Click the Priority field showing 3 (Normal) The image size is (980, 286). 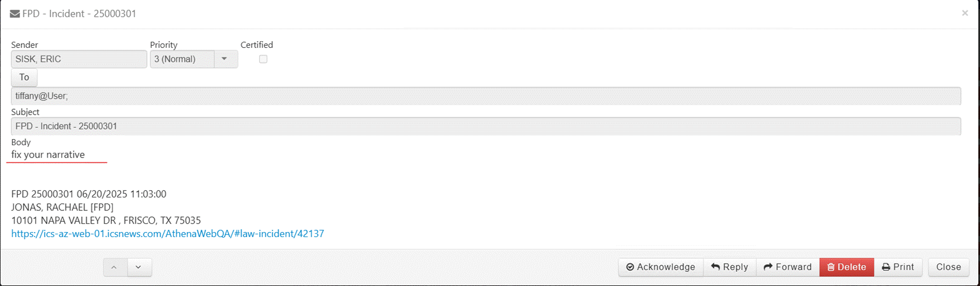tap(182, 59)
